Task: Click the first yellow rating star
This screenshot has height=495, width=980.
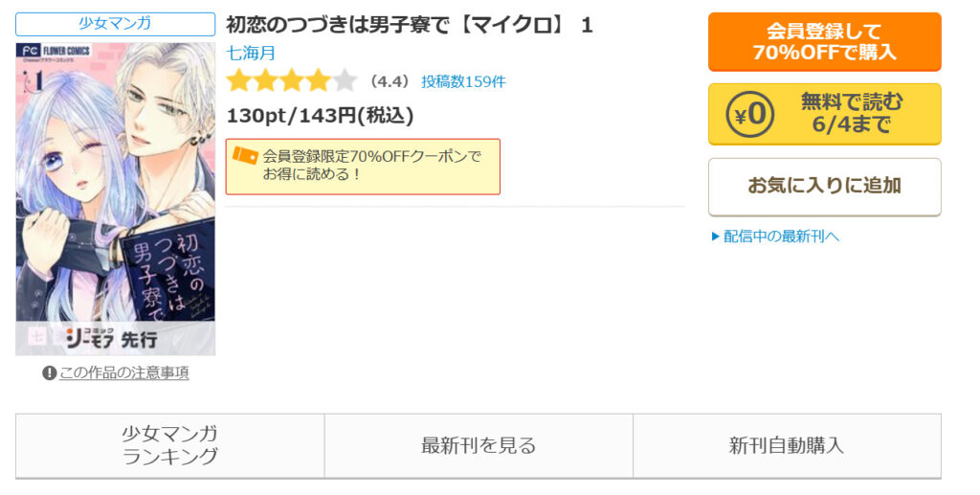Action: click(x=238, y=81)
